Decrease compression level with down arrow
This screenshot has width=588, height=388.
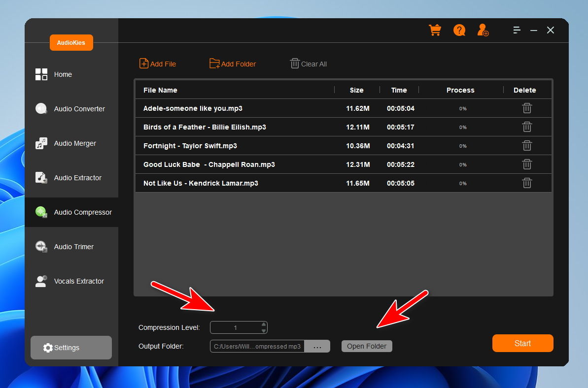pyautogui.click(x=264, y=331)
